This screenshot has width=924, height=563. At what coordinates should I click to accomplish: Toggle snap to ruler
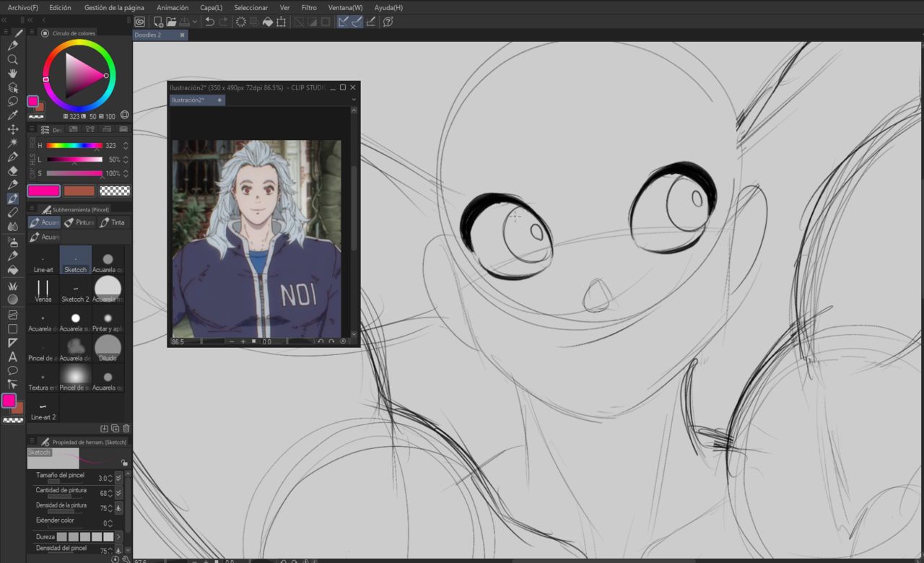coord(343,22)
